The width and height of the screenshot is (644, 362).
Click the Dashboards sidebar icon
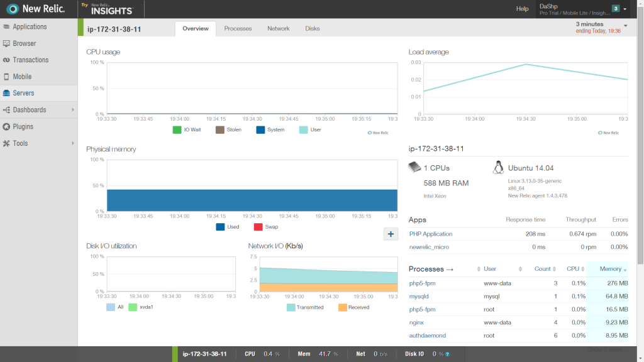pos(6,110)
